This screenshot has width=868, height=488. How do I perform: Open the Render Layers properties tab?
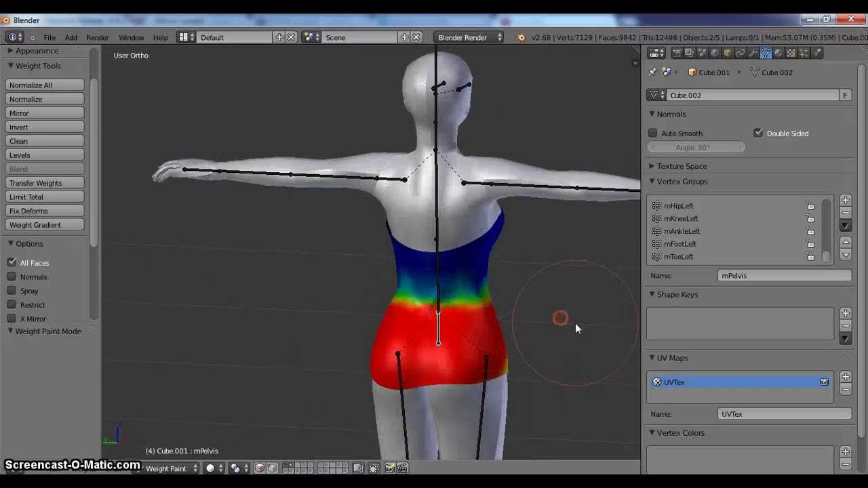point(689,53)
